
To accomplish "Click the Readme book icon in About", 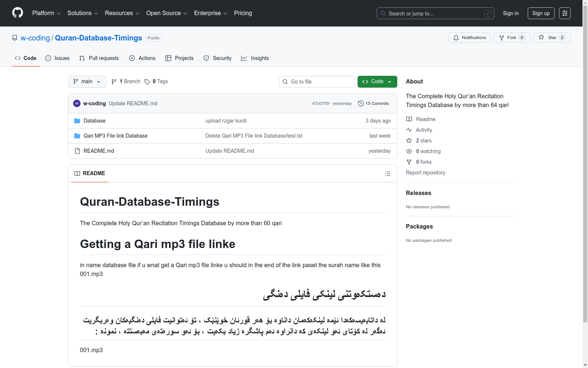I will pos(409,119).
